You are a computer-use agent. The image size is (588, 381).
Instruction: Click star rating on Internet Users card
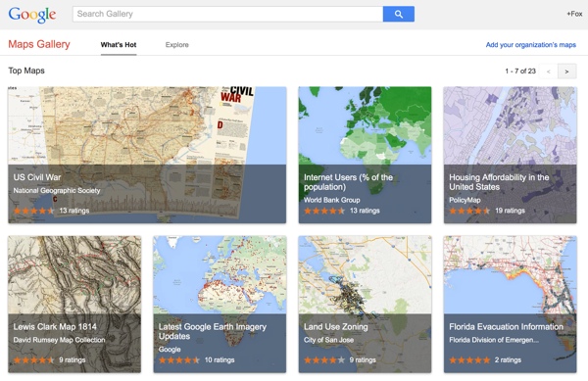[x=324, y=211]
